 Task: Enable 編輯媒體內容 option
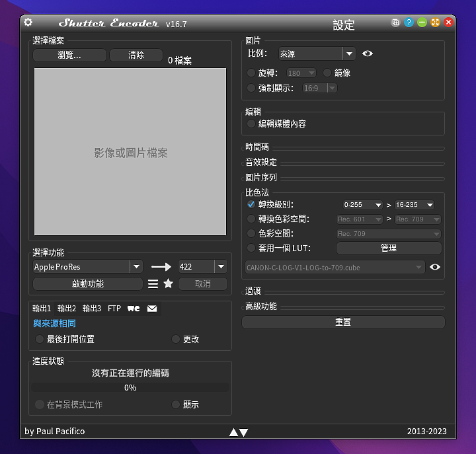pyautogui.click(x=251, y=124)
